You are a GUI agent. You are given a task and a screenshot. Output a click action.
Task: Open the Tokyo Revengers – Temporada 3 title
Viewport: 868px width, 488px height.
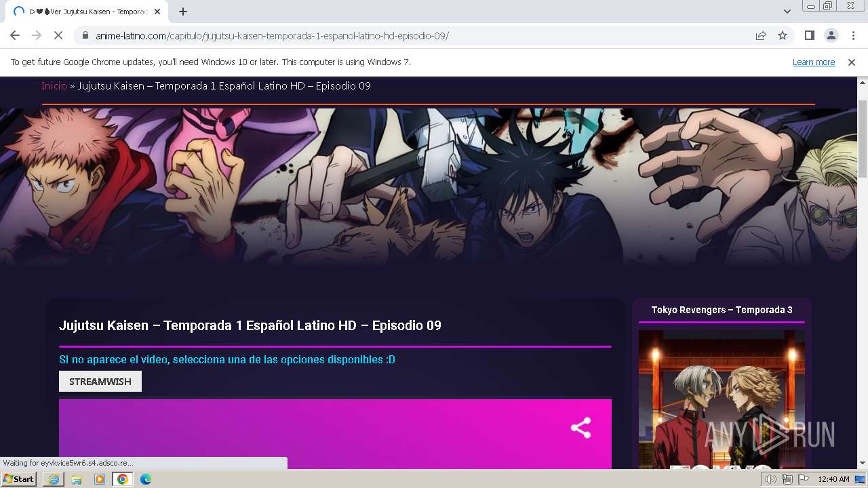point(722,310)
